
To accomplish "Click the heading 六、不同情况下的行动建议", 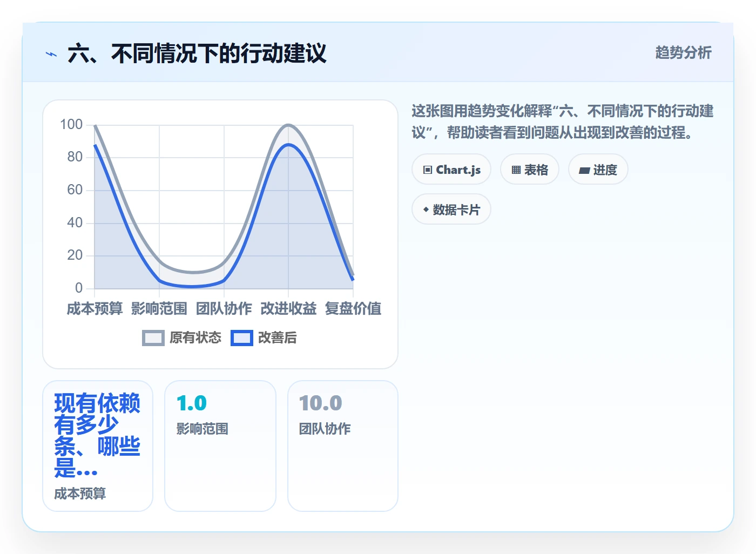I will (x=197, y=53).
